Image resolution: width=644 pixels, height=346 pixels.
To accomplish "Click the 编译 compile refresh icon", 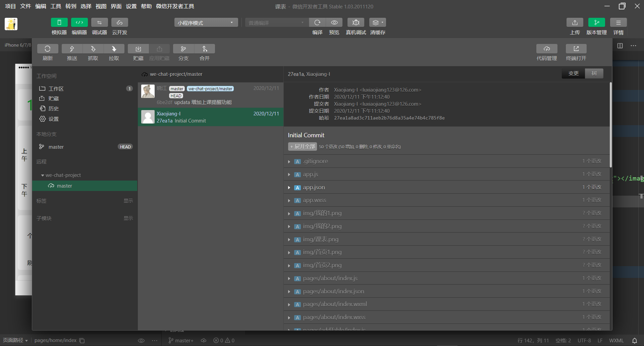I will [317, 22].
